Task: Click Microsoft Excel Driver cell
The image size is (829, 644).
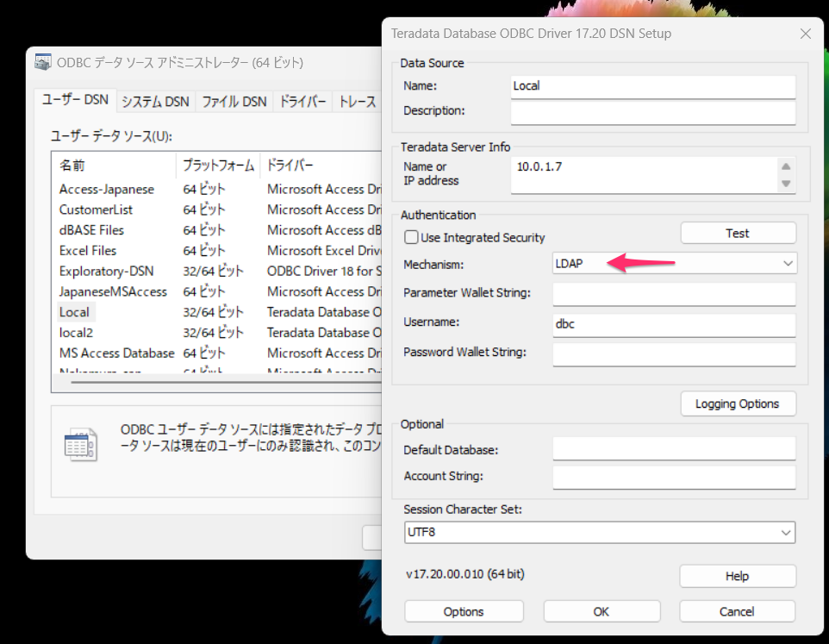Action: click(324, 251)
